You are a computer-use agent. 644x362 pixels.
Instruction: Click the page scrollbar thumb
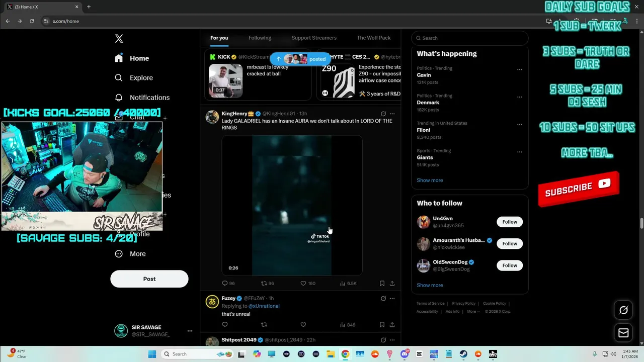click(641, 223)
